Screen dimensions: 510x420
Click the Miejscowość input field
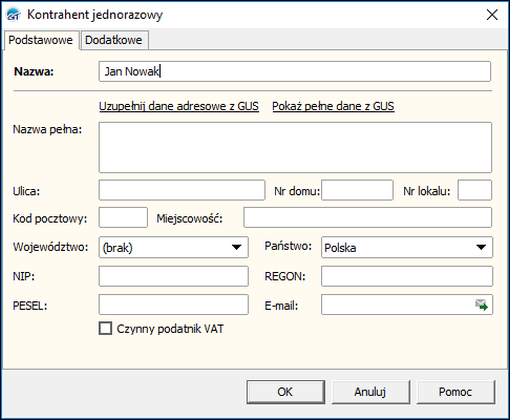(368, 218)
